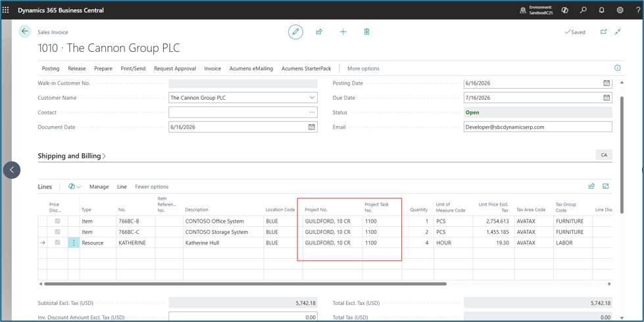Open page in new window icon
The image size is (644, 322).
click(603, 32)
